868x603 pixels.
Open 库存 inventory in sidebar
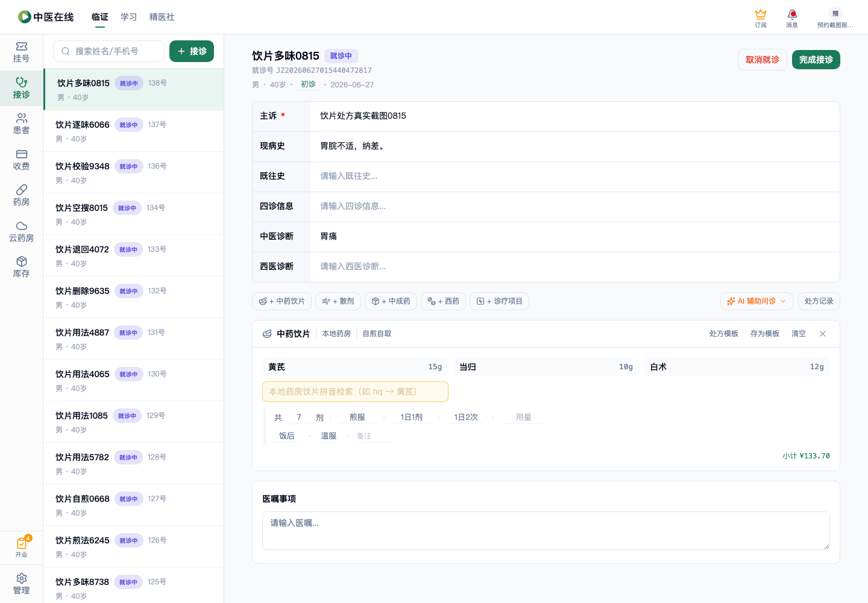coord(21,267)
